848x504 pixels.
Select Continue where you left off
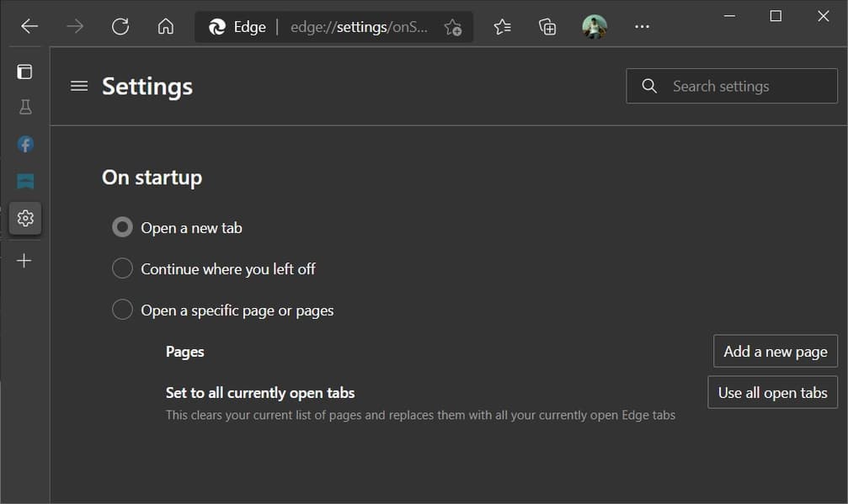[122, 268]
